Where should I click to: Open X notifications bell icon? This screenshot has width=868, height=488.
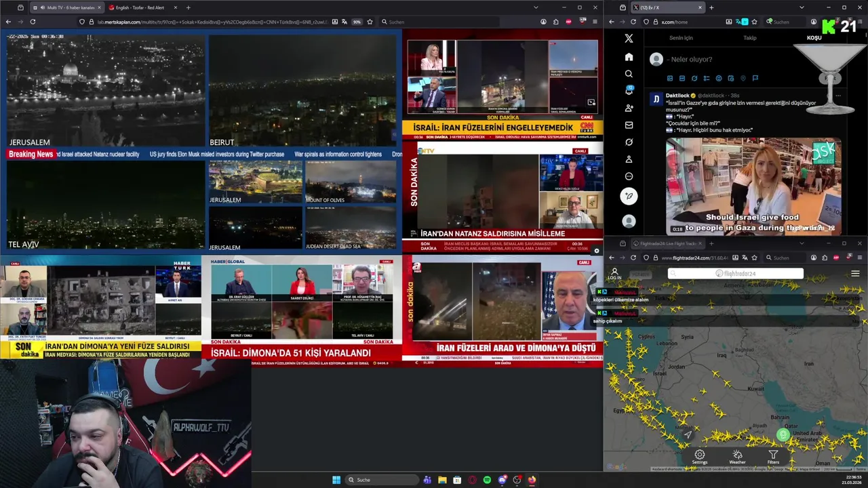click(629, 91)
